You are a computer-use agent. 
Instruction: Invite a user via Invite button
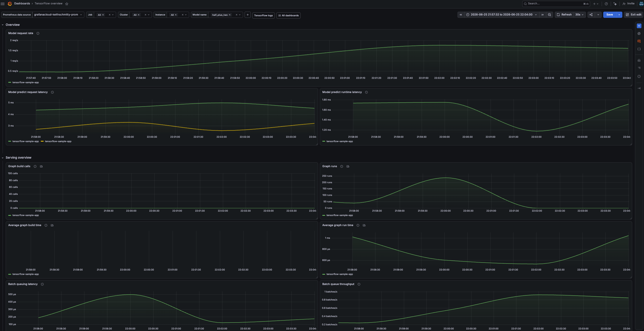click(x=629, y=4)
